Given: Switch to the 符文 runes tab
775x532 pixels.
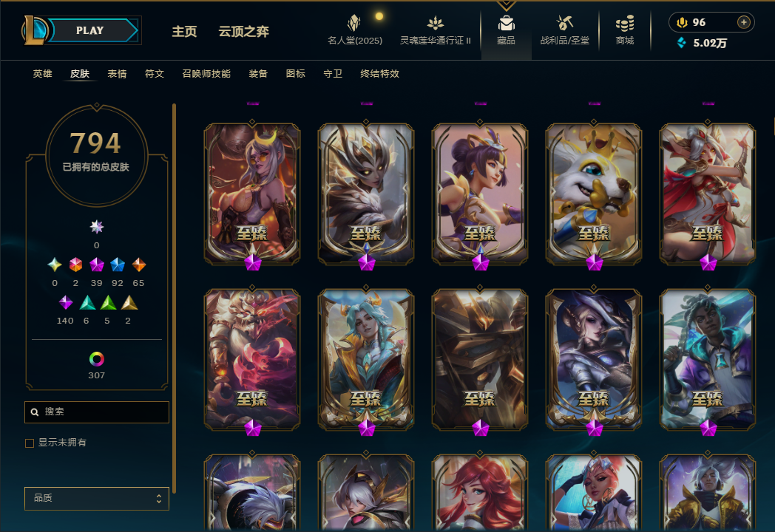Looking at the screenshot, I should (155, 74).
